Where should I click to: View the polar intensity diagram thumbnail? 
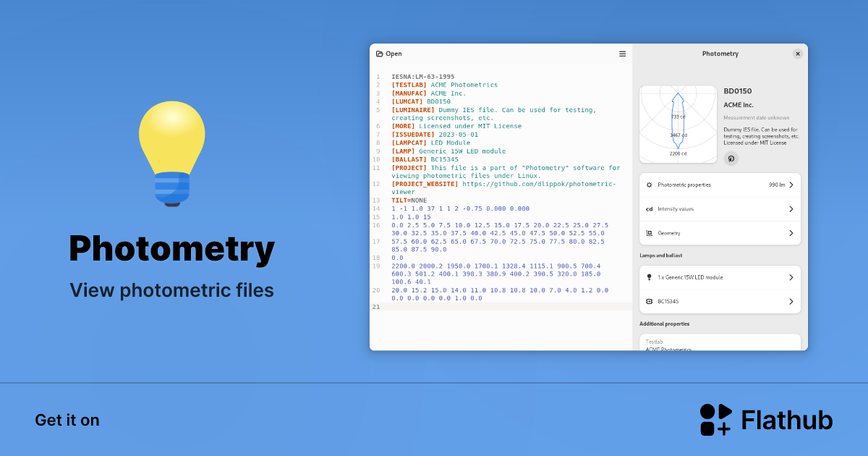(678, 123)
